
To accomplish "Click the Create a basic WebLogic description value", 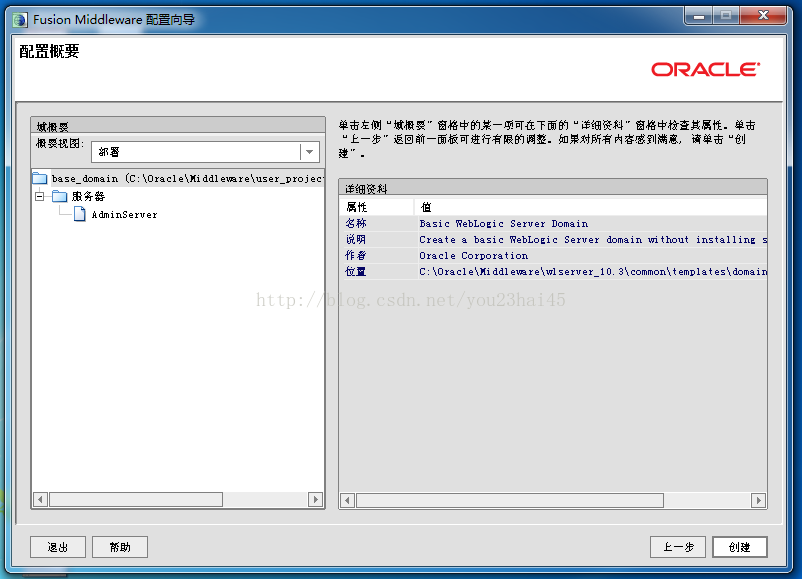I will pyautogui.click(x=593, y=239).
